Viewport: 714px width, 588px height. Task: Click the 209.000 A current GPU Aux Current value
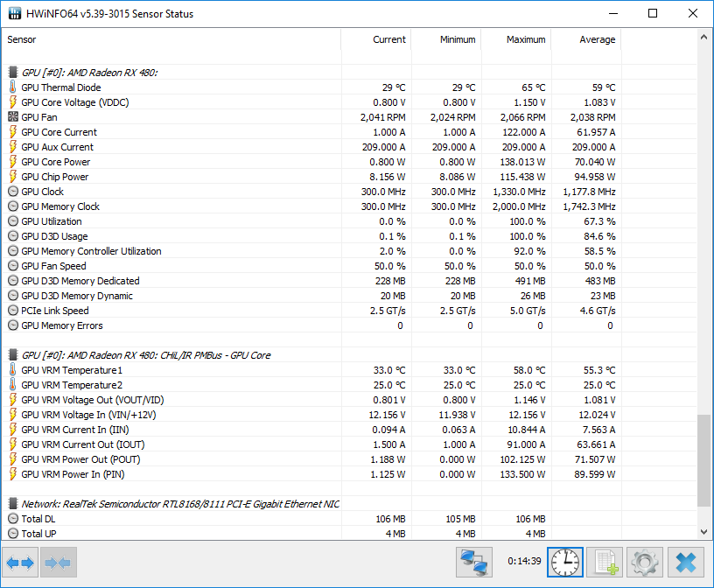(x=384, y=147)
